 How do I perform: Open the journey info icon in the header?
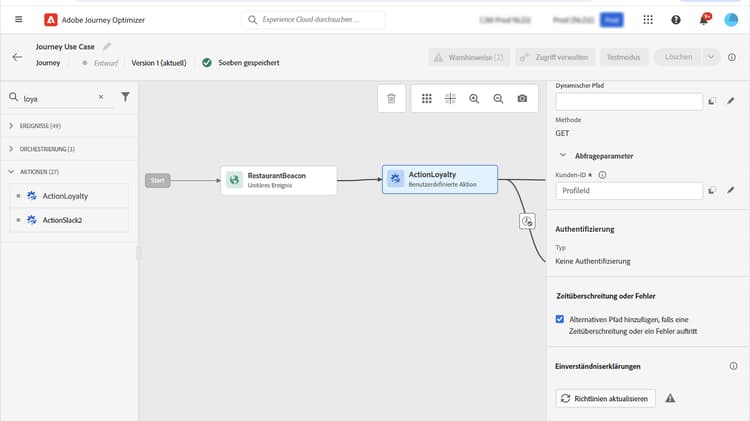pos(732,57)
